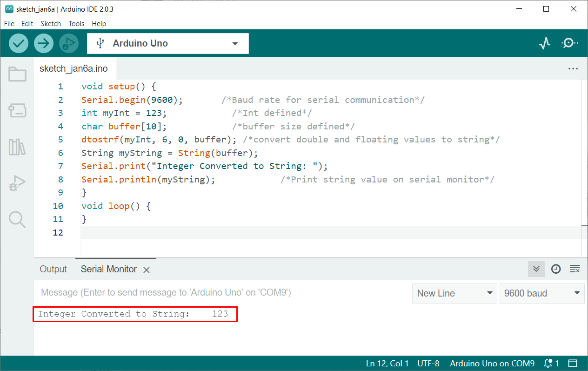The height and width of the screenshot is (371, 588).
Task: Open the Boards Manager sidebar icon
Action: click(x=17, y=110)
